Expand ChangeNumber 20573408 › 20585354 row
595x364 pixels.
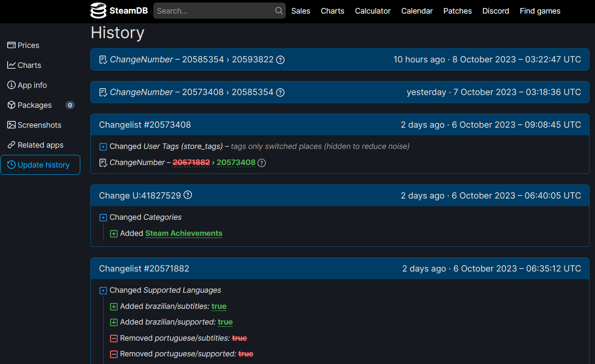tap(340, 92)
